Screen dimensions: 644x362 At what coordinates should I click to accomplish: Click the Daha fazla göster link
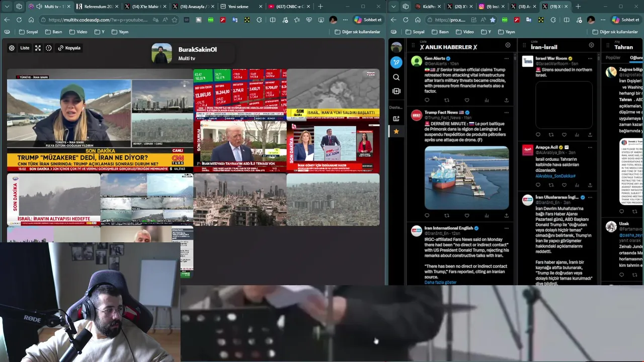(440, 283)
